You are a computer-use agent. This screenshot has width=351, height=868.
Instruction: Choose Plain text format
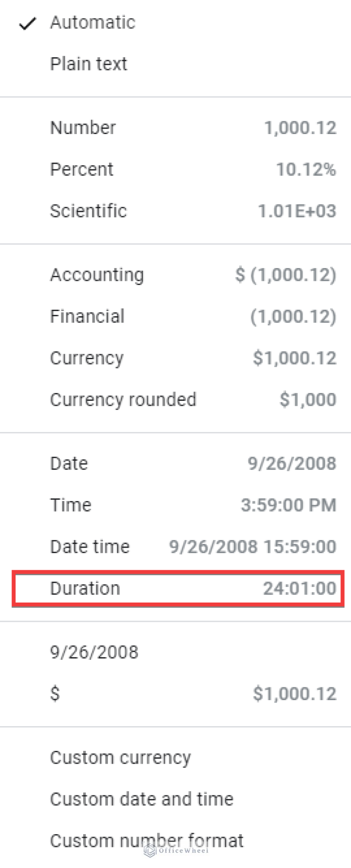(89, 64)
